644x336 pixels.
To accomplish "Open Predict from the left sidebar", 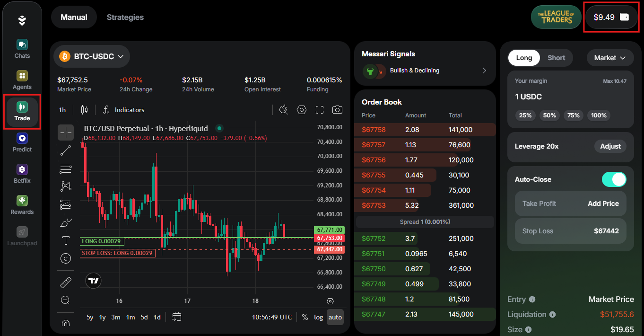I will 22,142.
